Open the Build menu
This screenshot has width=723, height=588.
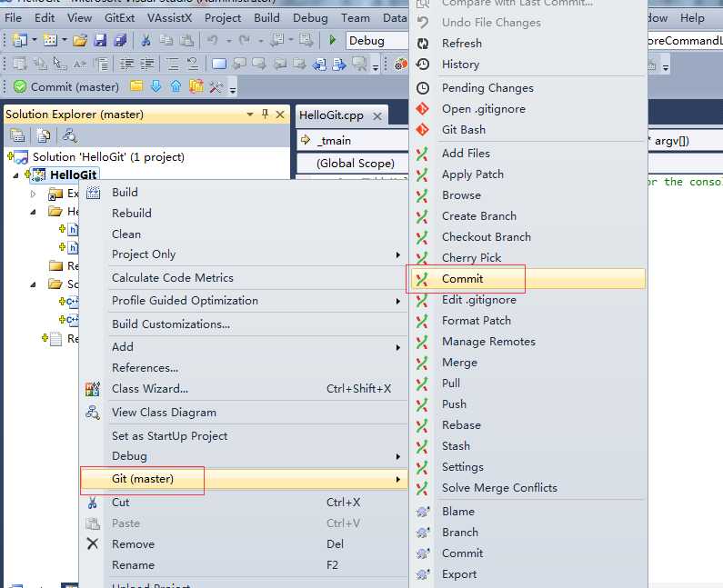(x=266, y=18)
